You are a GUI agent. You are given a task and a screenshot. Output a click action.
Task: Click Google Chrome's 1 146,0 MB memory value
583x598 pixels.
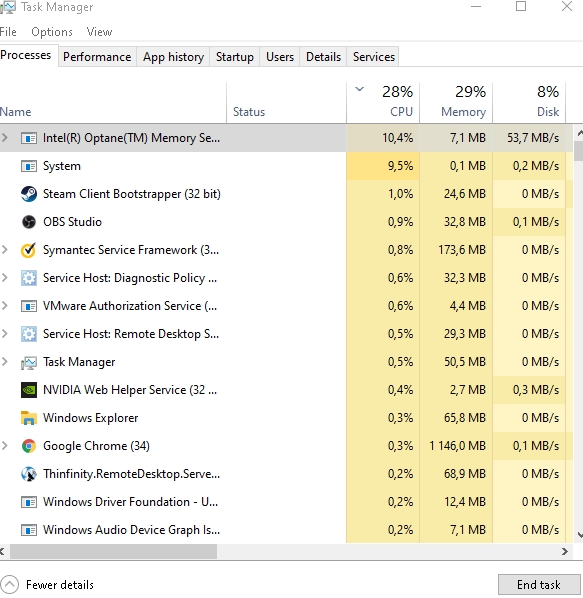457,445
